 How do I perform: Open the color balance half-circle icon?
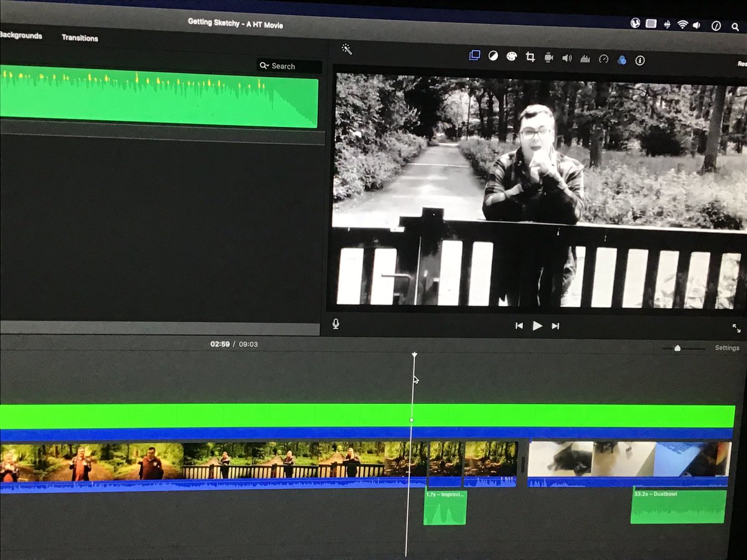coord(493,56)
